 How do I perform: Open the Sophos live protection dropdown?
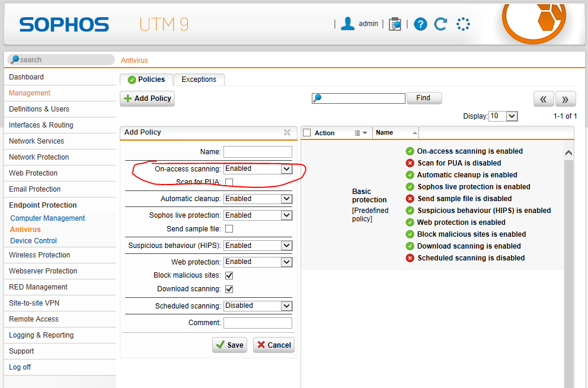(258, 215)
